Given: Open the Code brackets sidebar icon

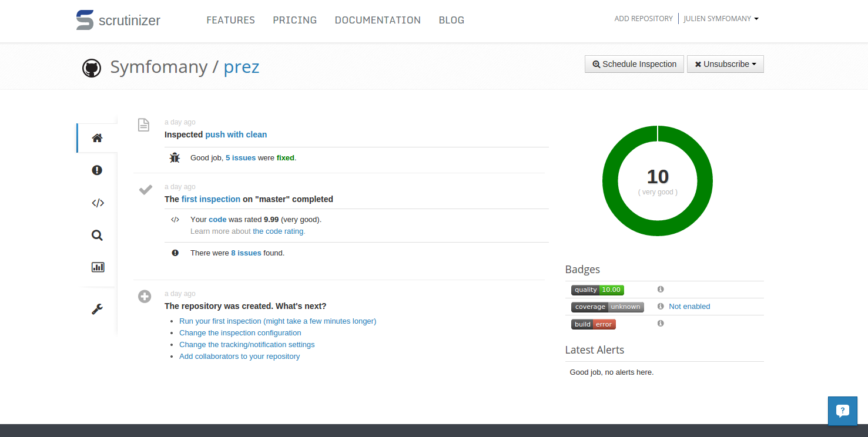Looking at the screenshot, I should coord(98,203).
